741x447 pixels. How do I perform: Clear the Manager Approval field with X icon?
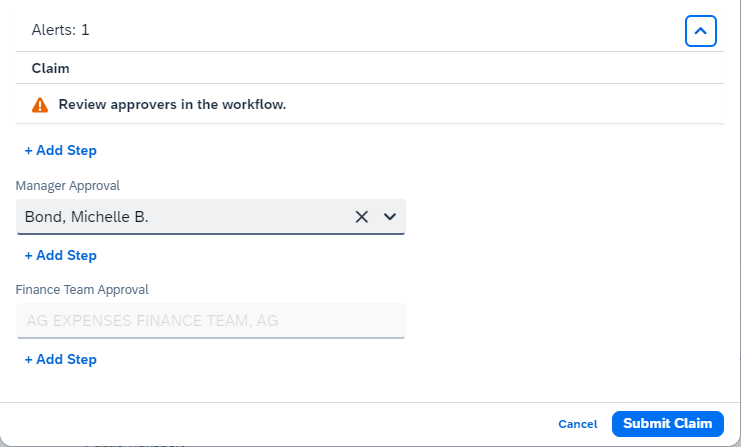click(x=362, y=217)
